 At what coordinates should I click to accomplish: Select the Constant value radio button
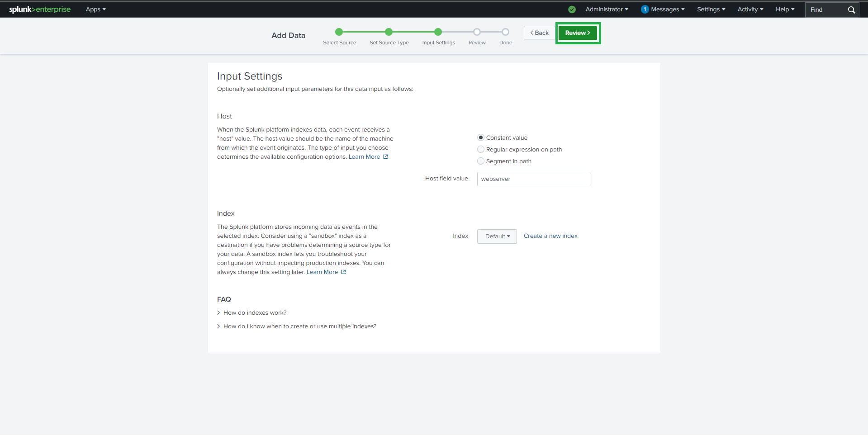pos(481,137)
